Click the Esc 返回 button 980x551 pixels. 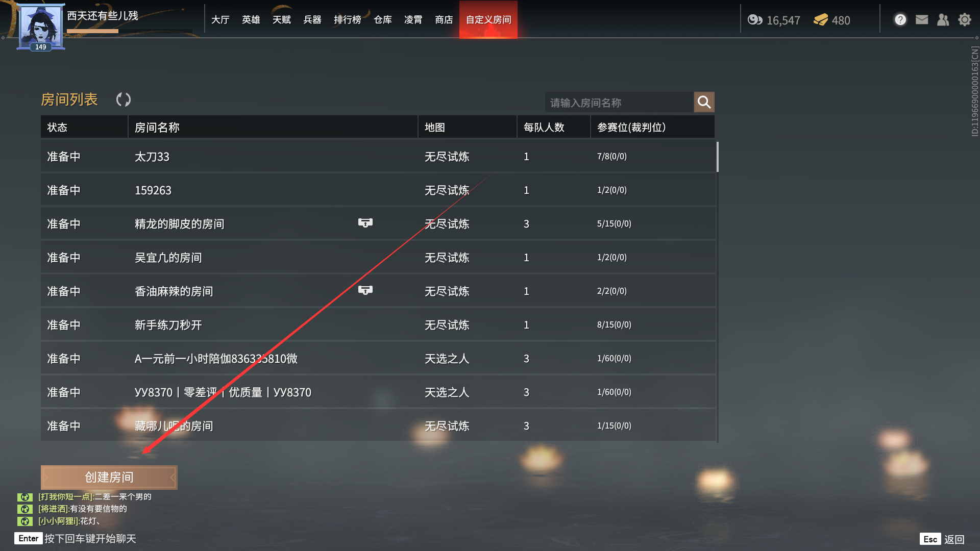(x=942, y=539)
